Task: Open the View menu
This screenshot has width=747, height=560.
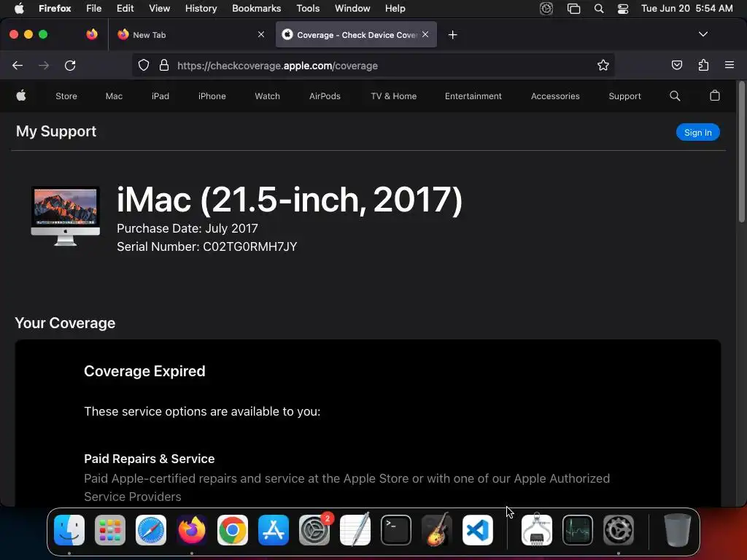Action: tap(159, 9)
